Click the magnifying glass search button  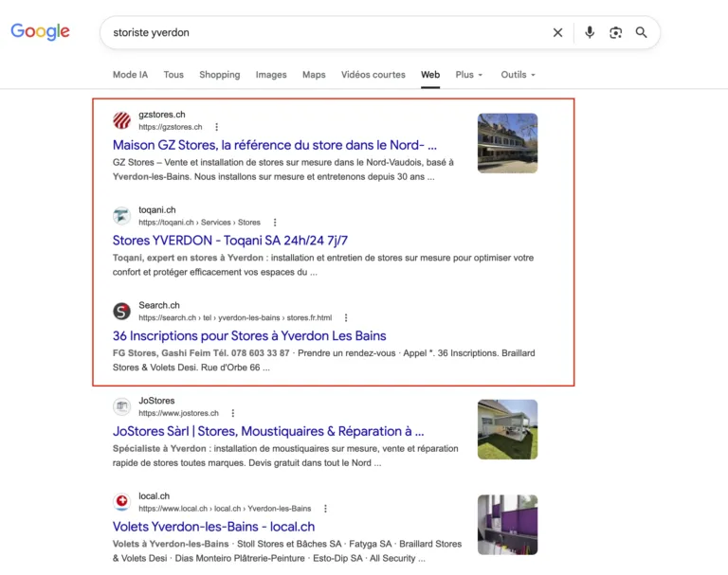(641, 32)
